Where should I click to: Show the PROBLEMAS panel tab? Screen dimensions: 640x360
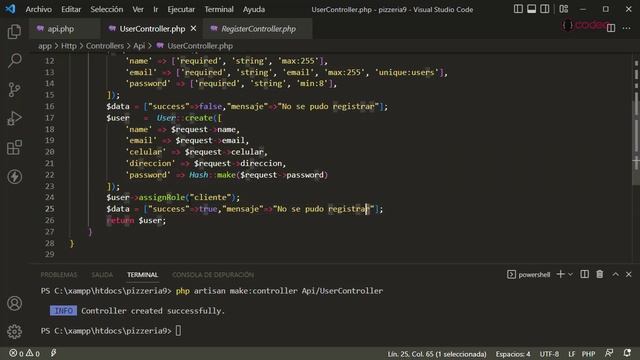[59, 275]
